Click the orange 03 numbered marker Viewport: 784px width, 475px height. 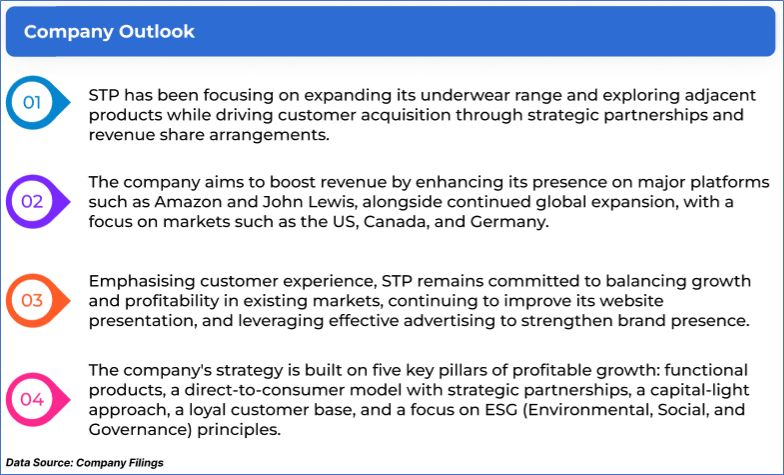pyautogui.click(x=34, y=300)
